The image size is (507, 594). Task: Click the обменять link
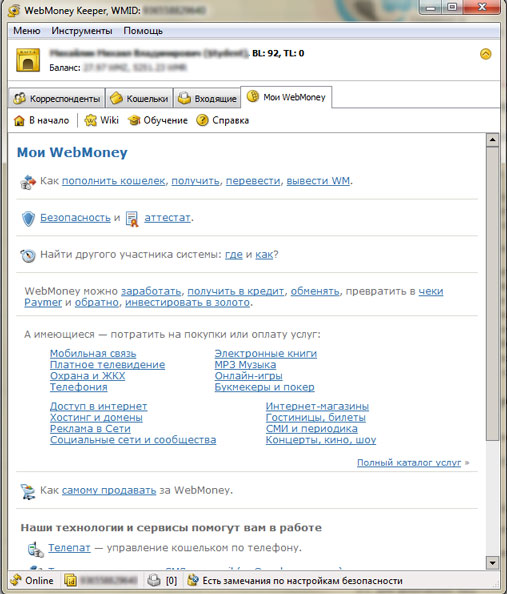[315, 291]
